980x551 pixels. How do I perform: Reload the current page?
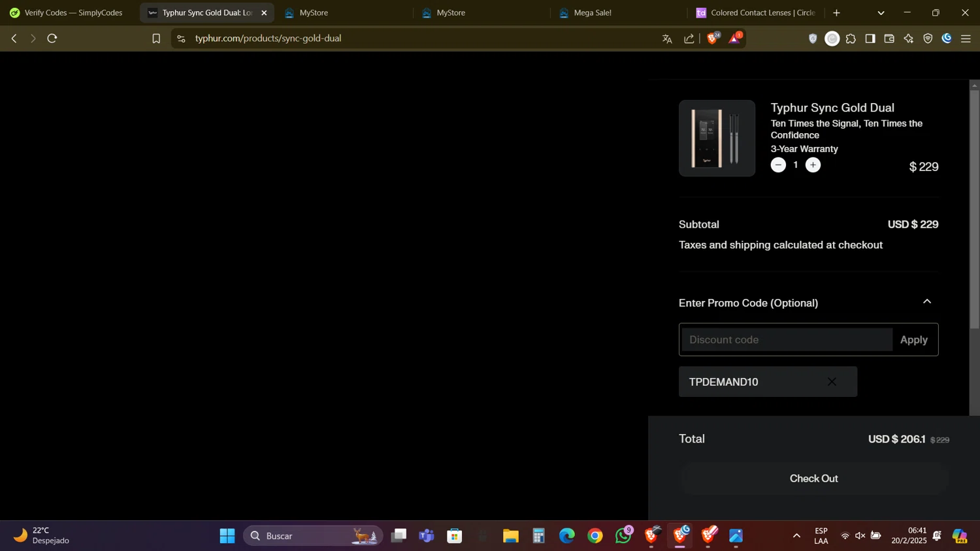tap(52, 39)
